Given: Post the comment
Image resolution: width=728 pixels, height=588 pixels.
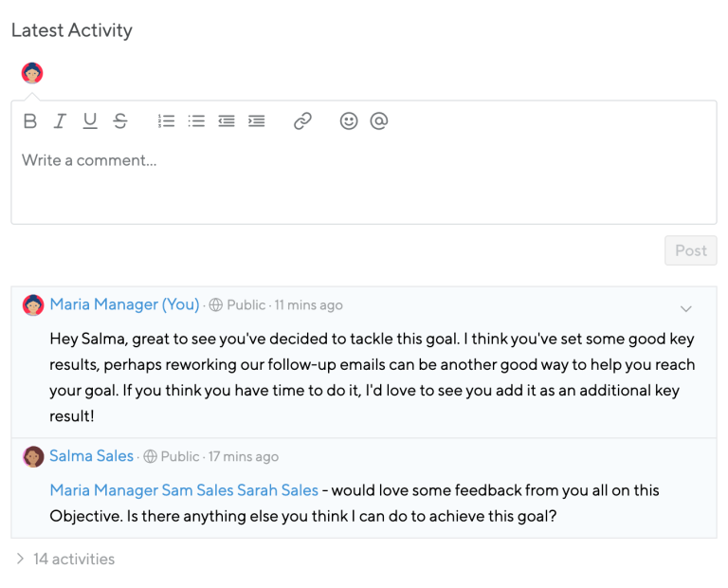Looking at the screenshot, I should (x=690, y=250).
